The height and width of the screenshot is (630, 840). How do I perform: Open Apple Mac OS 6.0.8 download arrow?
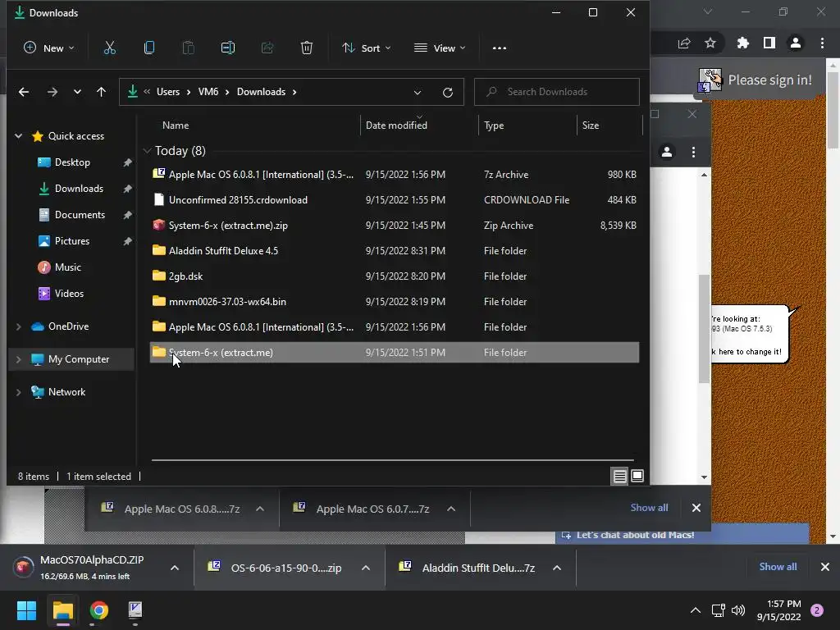[260, 509]
